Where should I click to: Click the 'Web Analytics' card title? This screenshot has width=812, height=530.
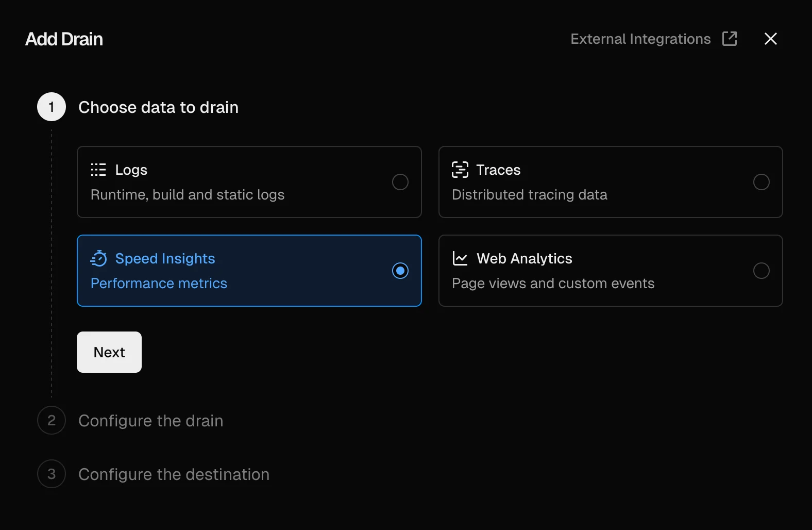(524, 259)
